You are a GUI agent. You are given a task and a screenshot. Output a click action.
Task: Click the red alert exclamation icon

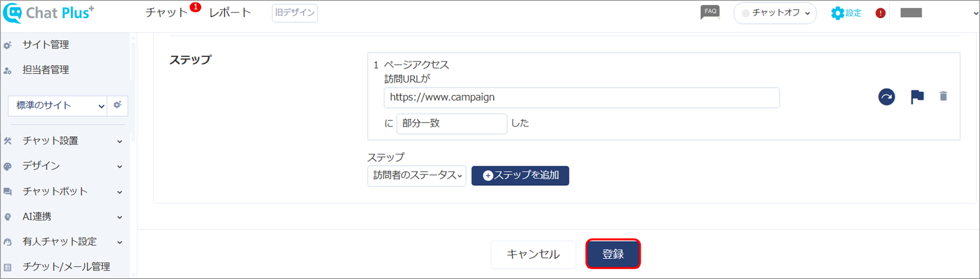point(880,13)
